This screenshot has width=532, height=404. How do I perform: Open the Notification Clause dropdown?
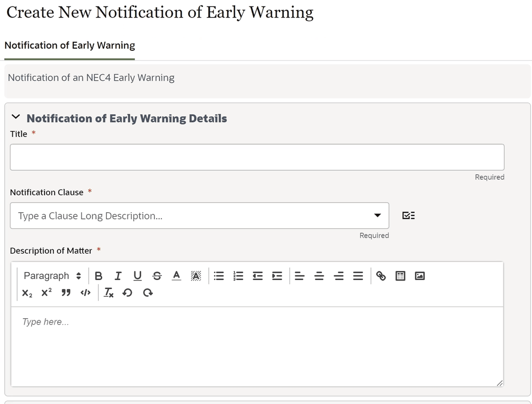[377, 215]
